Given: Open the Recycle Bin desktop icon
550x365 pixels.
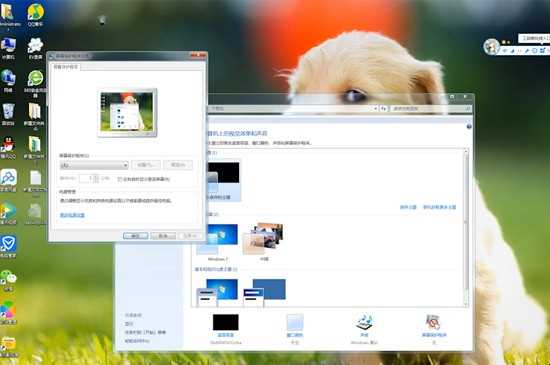Looking at the screenshot, I should [8, 114].
